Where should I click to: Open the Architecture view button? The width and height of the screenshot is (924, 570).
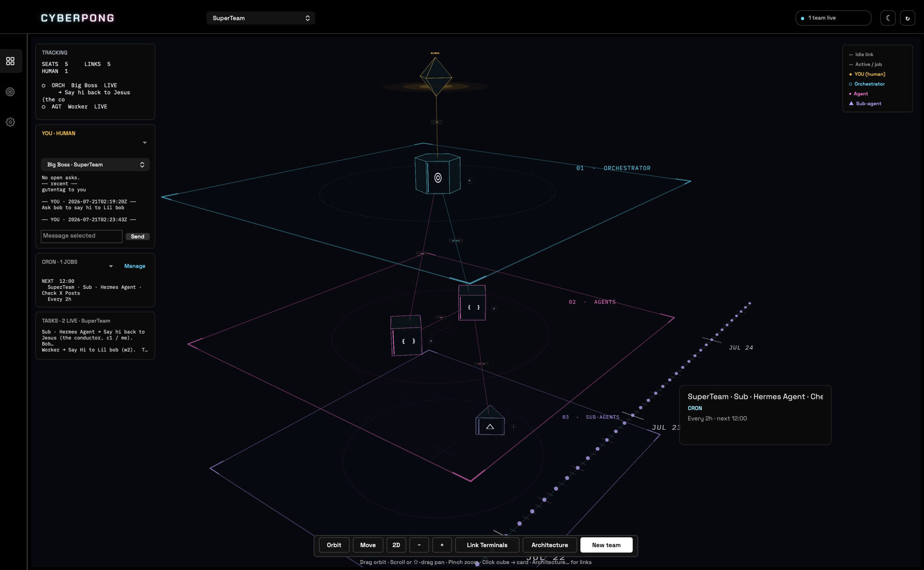549,545
